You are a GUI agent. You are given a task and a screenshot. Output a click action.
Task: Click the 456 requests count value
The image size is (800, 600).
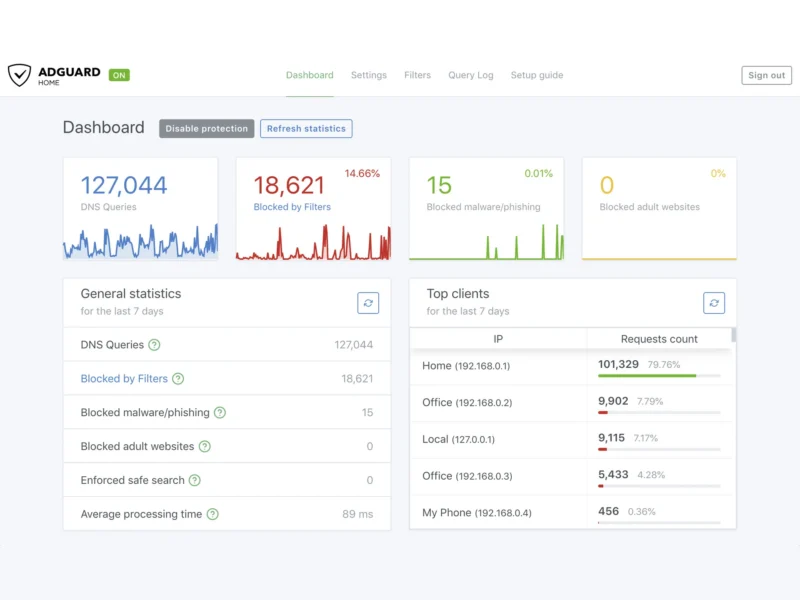pos(608,511)
